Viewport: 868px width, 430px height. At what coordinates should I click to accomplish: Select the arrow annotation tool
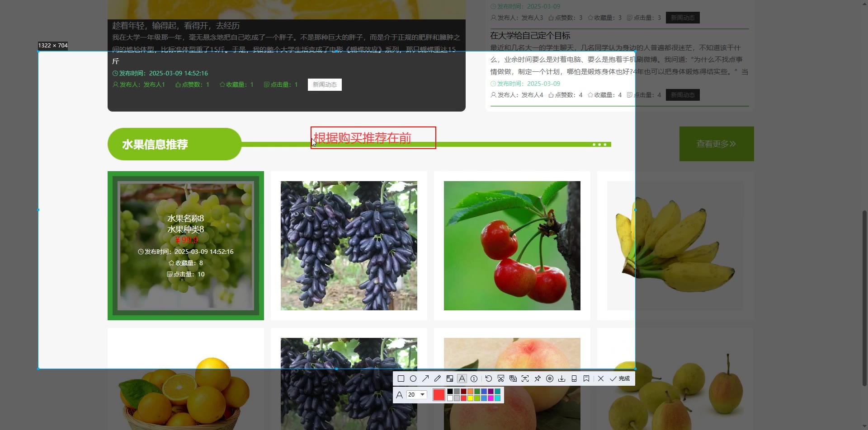coord(425,379)
